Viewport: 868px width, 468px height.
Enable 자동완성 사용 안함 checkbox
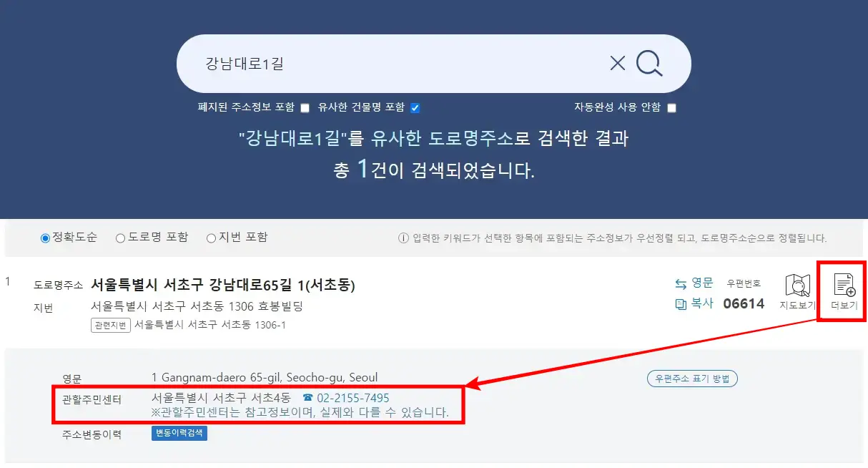671,108
